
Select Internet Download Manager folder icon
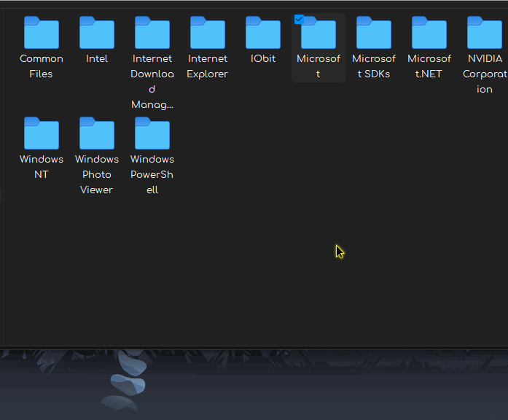tap(152, 32)
